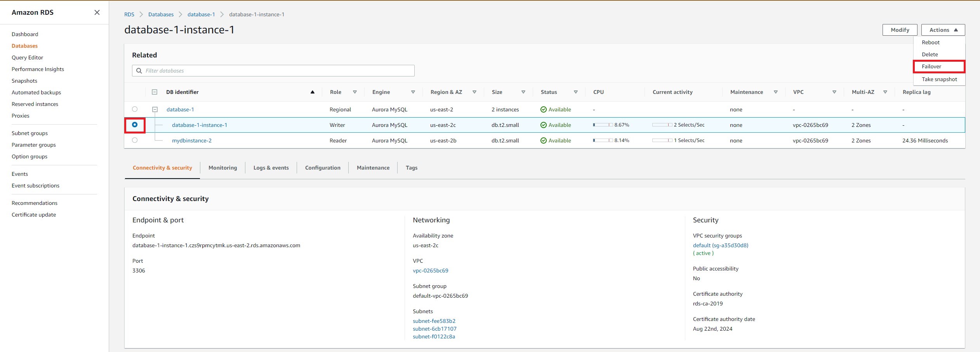Choose Delete from Actions menu

click(930, 54)
